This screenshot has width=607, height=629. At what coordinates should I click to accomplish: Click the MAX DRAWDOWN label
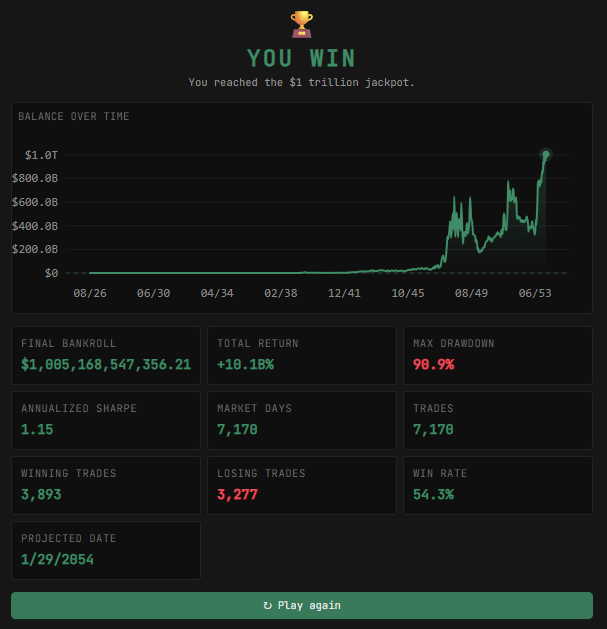454,343
